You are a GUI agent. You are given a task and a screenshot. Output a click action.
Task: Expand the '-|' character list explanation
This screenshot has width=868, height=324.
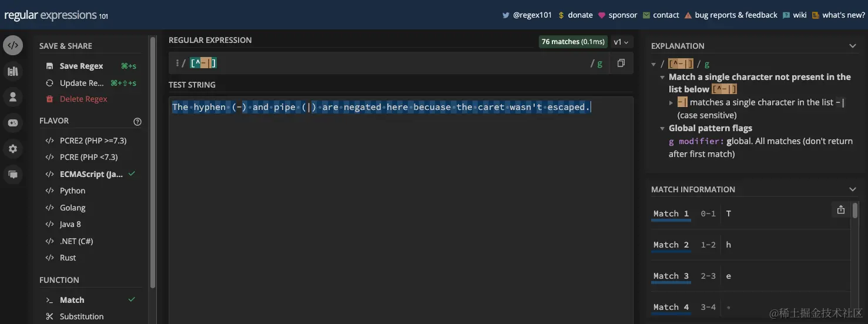point(672,102)
